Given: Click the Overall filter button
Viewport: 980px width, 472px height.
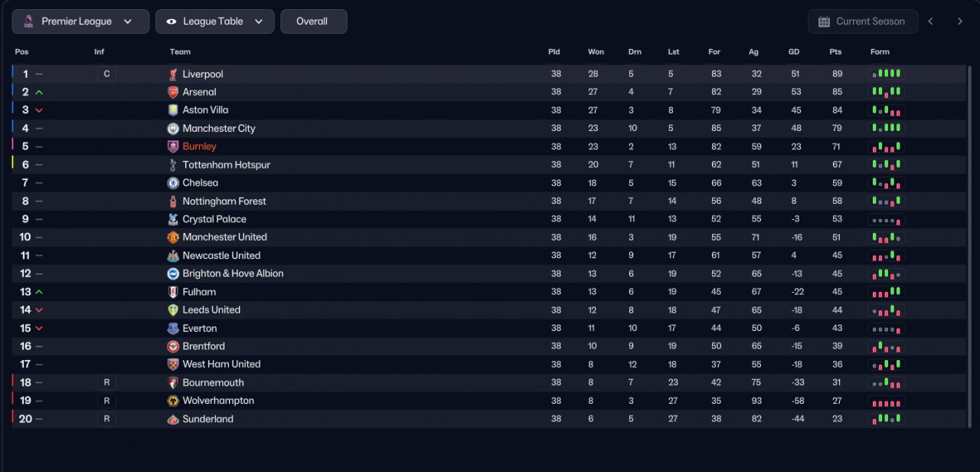Looking at the screenshot, I should coord(314,21).
